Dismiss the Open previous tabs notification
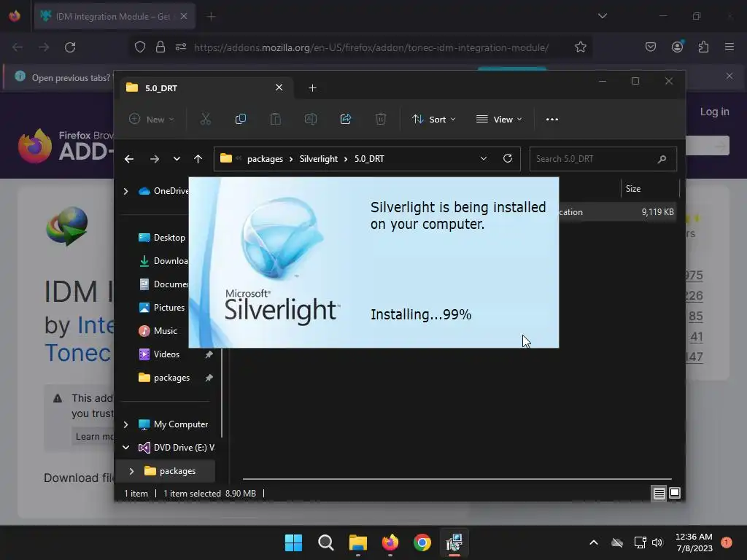This screenshot has height=560, width=747. [729, 76]
